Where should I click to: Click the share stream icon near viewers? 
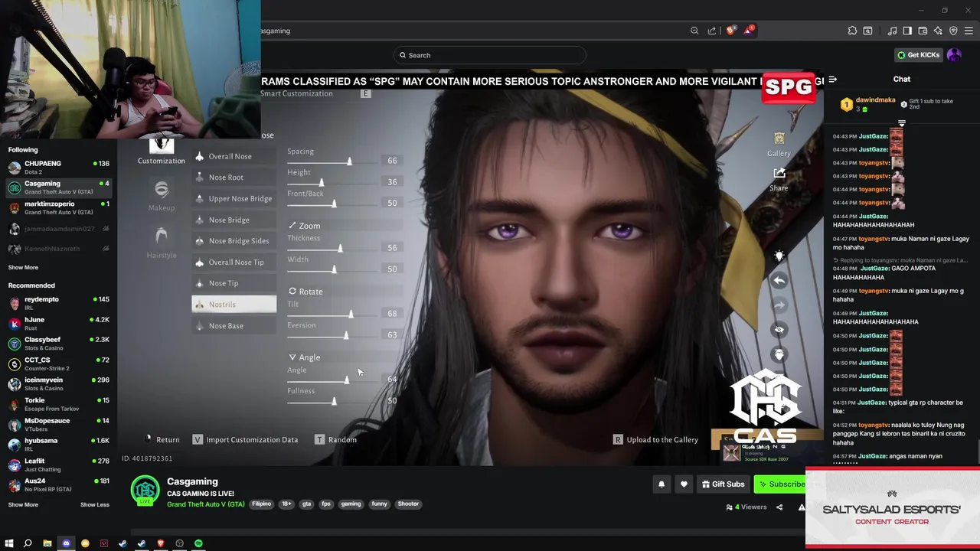(779, 507)
